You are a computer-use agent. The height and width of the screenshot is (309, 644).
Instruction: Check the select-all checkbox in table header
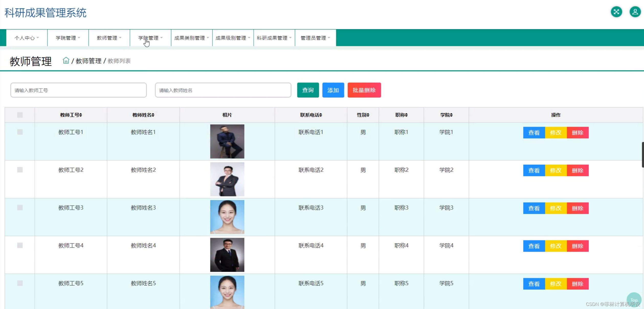20,115
